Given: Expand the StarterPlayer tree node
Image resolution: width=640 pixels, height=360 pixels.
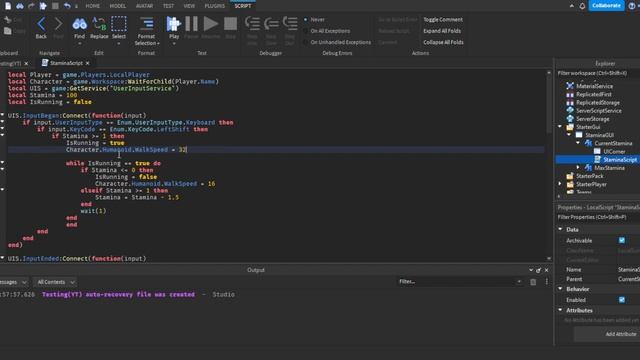Looking at the screenshot, I should coord(560,184).
